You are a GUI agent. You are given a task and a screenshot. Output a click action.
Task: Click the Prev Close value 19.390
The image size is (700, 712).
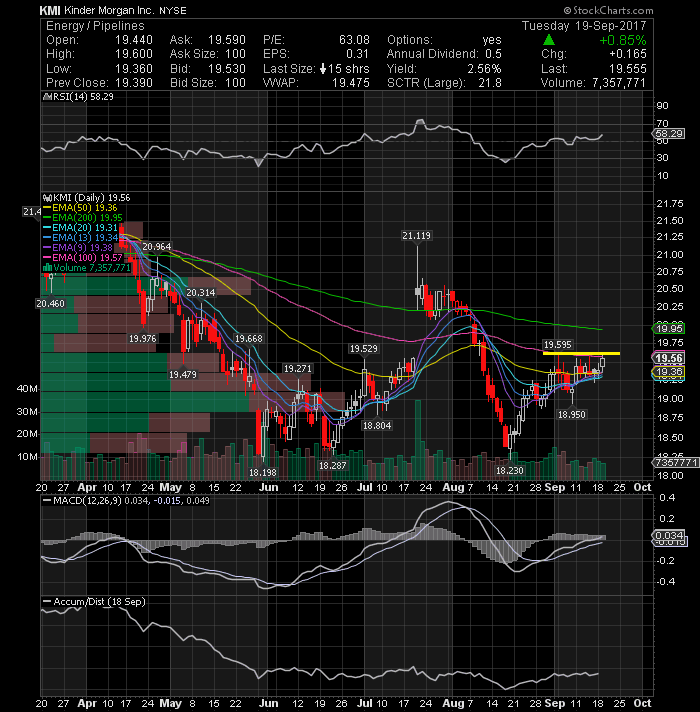[133, 83]
